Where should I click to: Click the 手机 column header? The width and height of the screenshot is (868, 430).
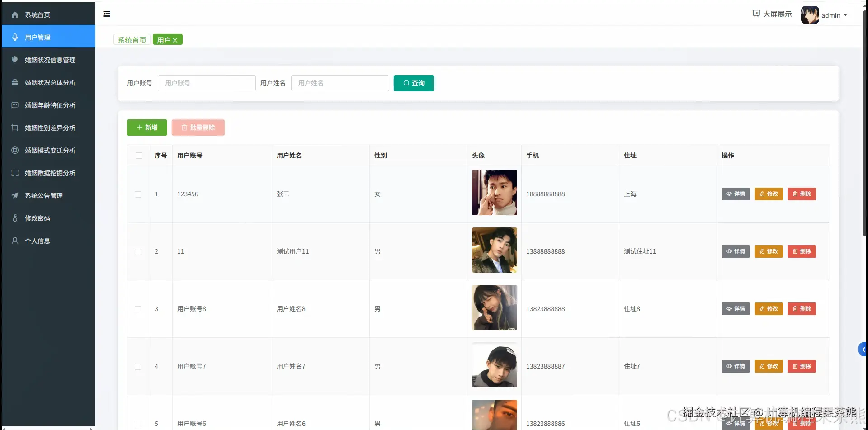[533, 156]
